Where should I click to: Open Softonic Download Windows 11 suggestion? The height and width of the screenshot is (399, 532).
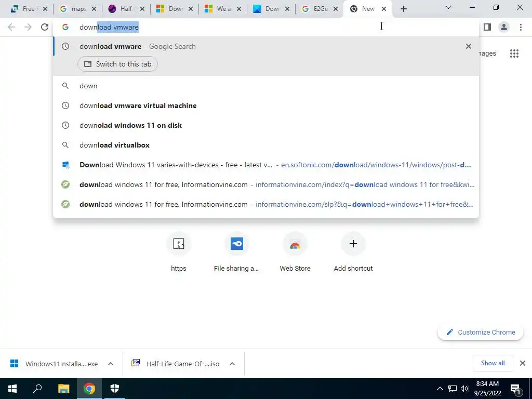click(266, 165)
